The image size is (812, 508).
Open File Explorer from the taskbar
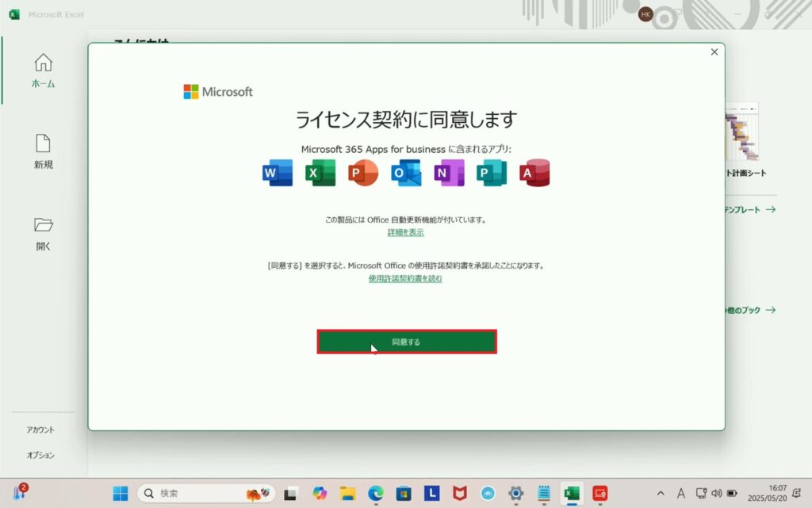pyautogui.click(x=347, y=494)
